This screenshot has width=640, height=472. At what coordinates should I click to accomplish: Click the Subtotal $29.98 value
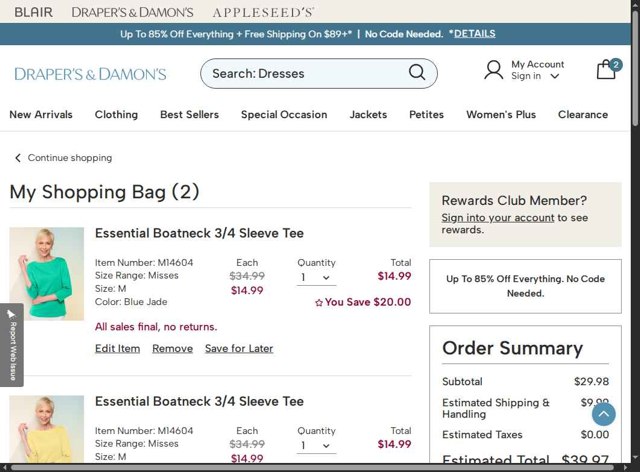pyautogui.click(x=591, y=381)
